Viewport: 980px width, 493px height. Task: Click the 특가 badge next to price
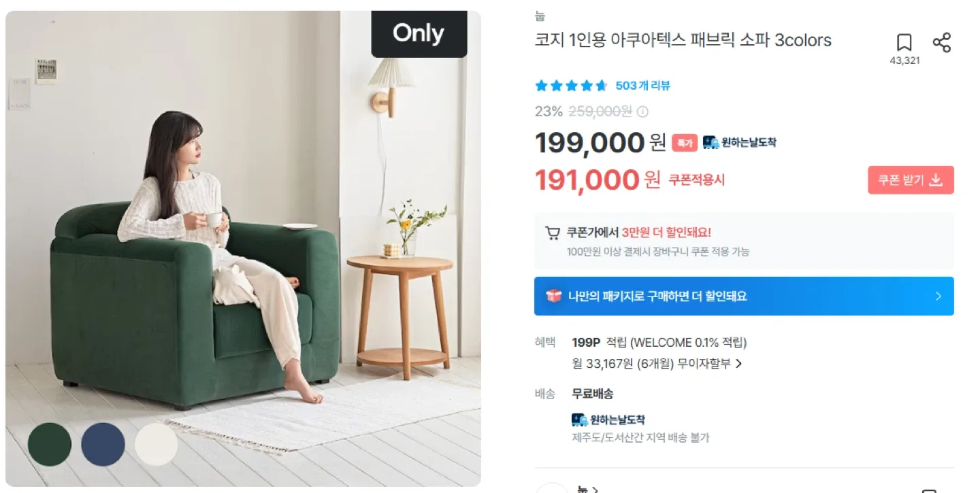point(685,143)
